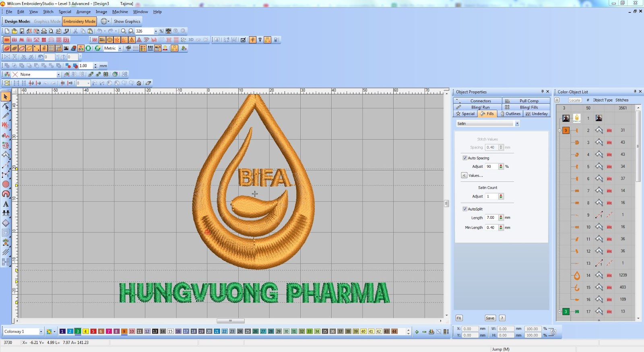
Task: Expand Values with the arrow button
Action: (x=464, y=175)
